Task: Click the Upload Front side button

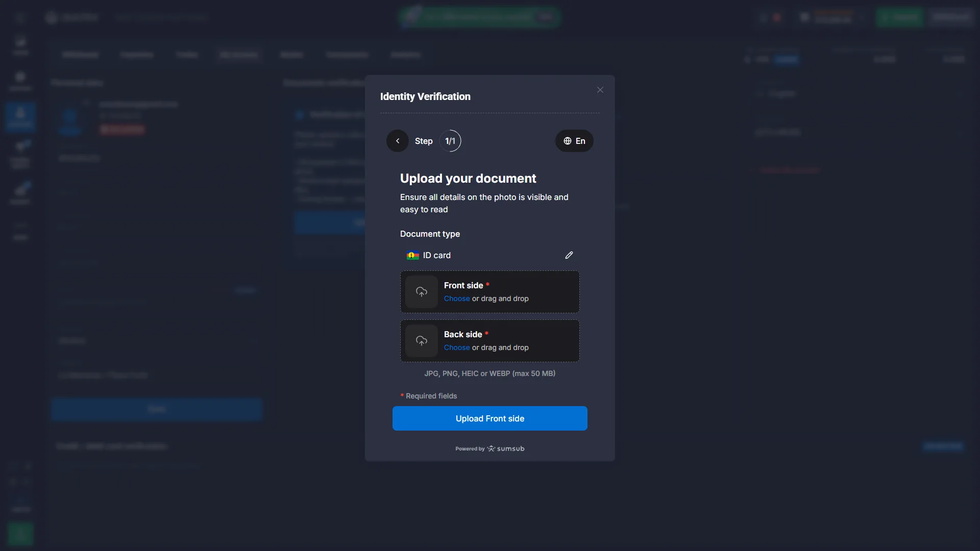Action: [x=490, y=418]
